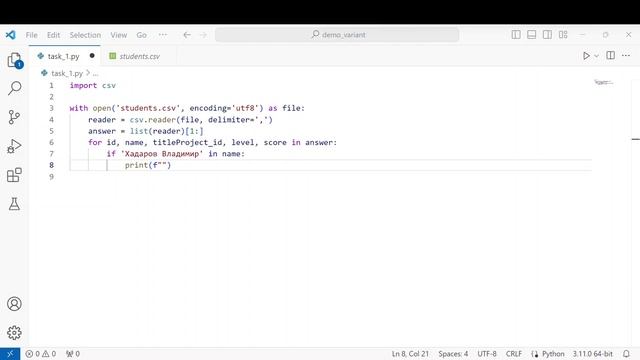Click the 'Хадаров Владимир' string
This screenshot has height=360, width=640.
click(x=162, y=154)
